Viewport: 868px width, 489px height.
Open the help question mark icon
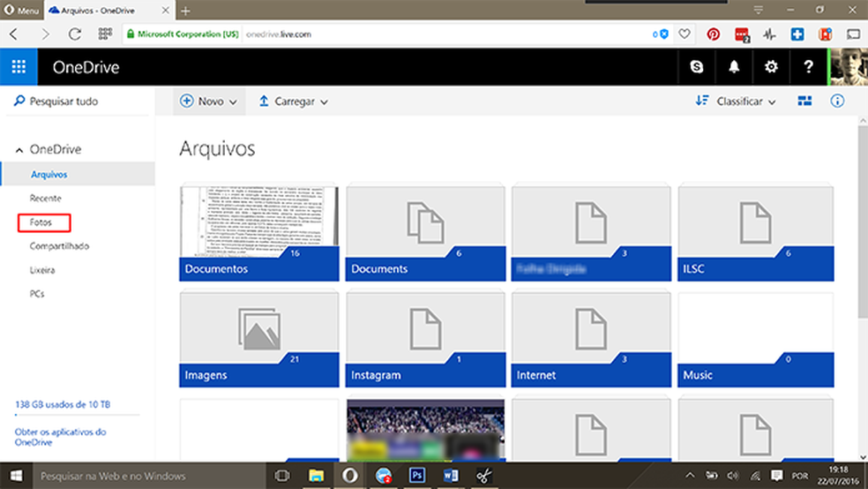808,67
